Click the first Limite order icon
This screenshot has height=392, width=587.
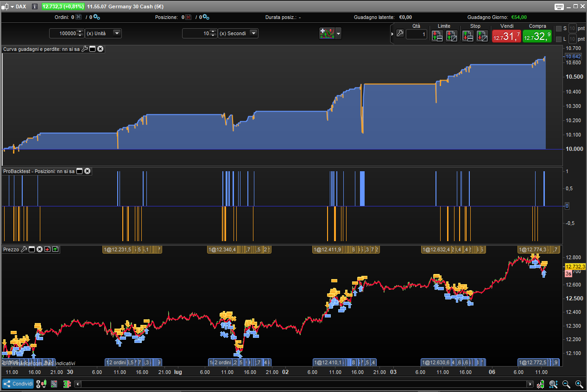437,36
